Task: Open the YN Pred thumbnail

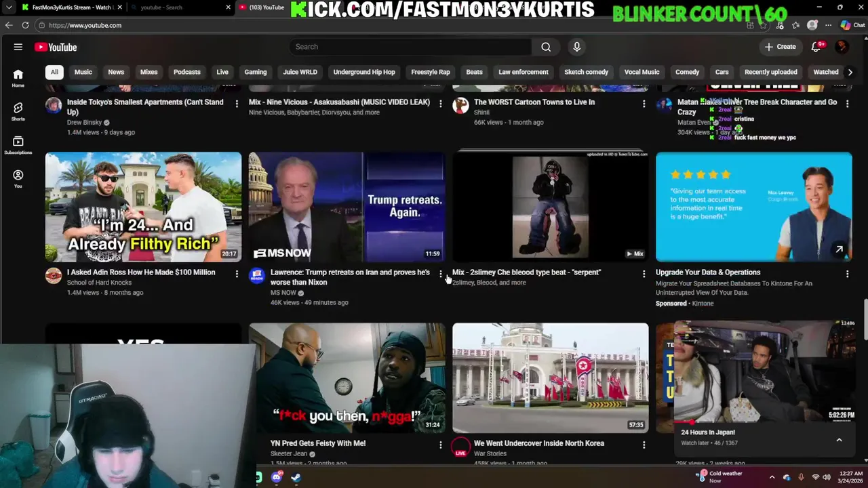Action: 347,378
